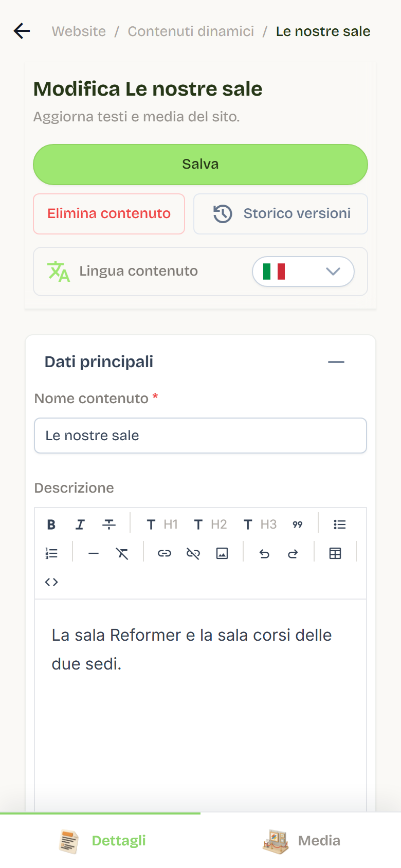Toggle bullet list
Image resolution: width=401 pixels, height=868 pixels.
[x=339, y=525]
